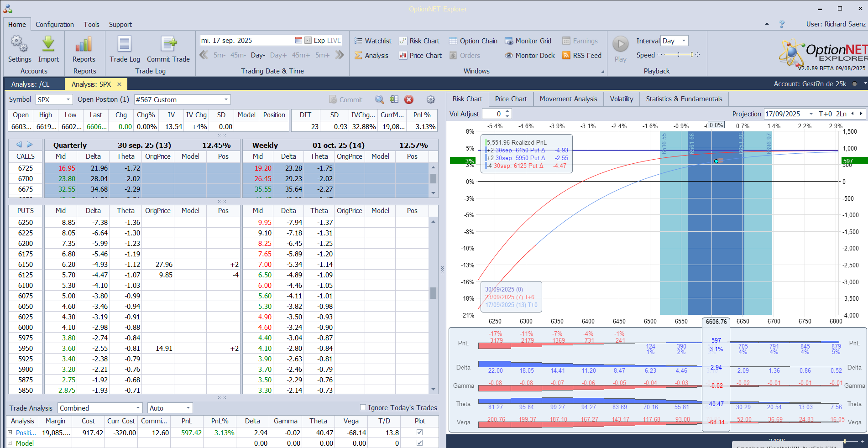Increase Vol Adjust with up stepper
This screenshot has width=868, height=448.
click(507, 111)
